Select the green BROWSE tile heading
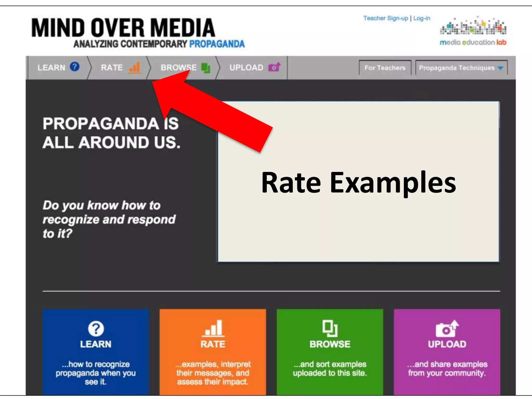This screenshot has width=532, height=399. pyautogui.click(x=330, y=344)
